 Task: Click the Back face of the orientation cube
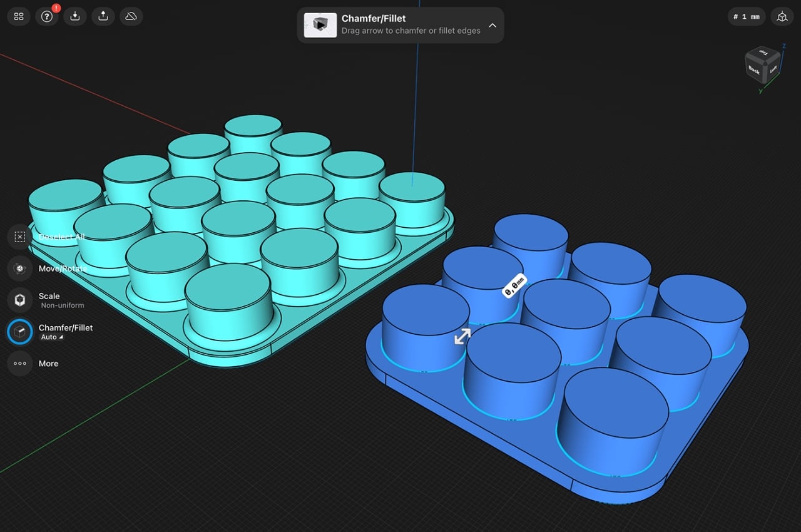coord(755,71)
